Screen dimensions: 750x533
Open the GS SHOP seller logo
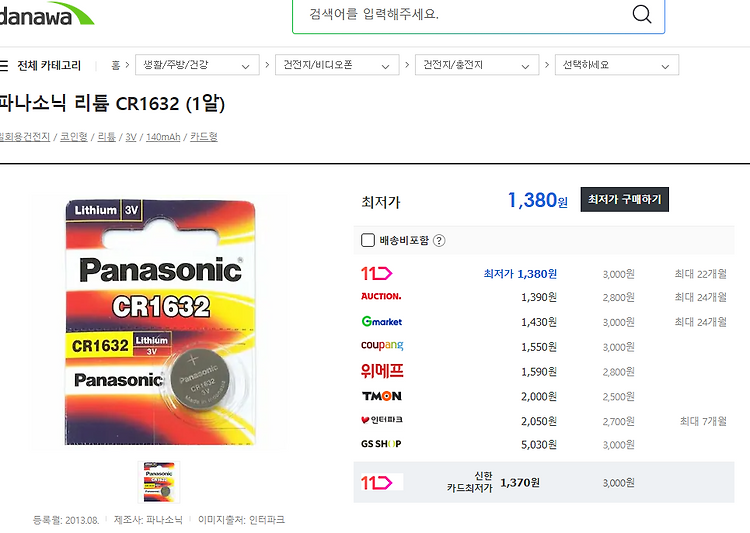[381, 444]
